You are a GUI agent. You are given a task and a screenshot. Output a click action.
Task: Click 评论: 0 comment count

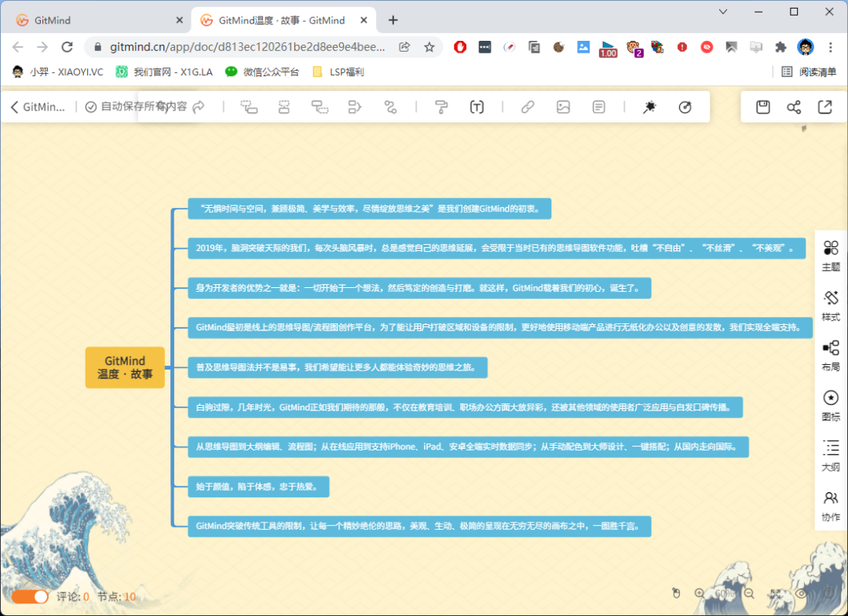(x=72, y=596)
